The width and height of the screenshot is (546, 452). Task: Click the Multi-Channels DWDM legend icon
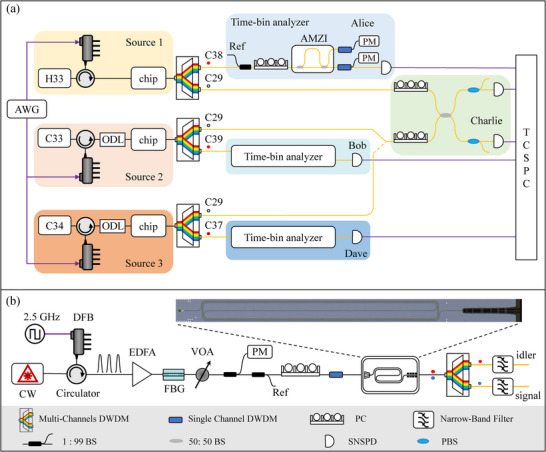(26, 420)
